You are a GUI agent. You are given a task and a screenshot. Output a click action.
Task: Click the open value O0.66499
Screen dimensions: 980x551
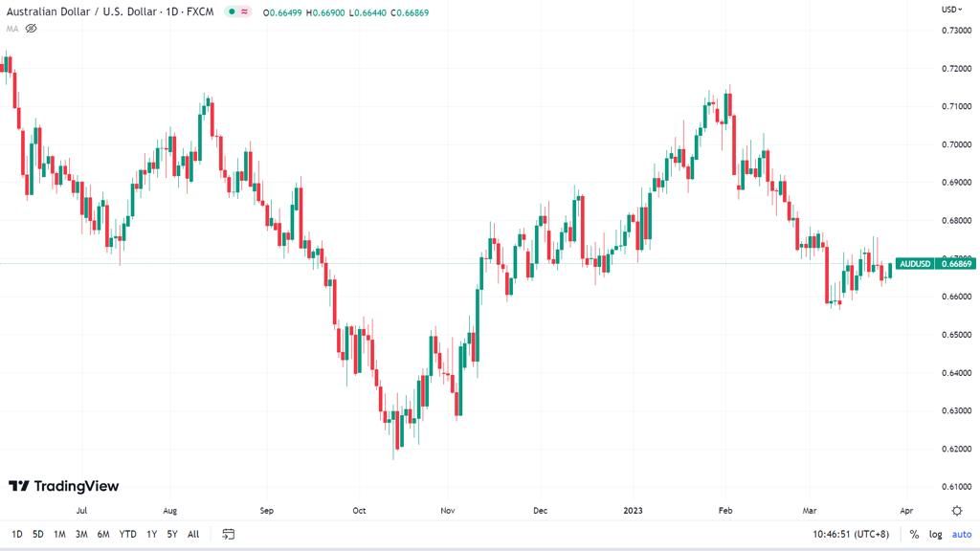[x=282, y=12]
